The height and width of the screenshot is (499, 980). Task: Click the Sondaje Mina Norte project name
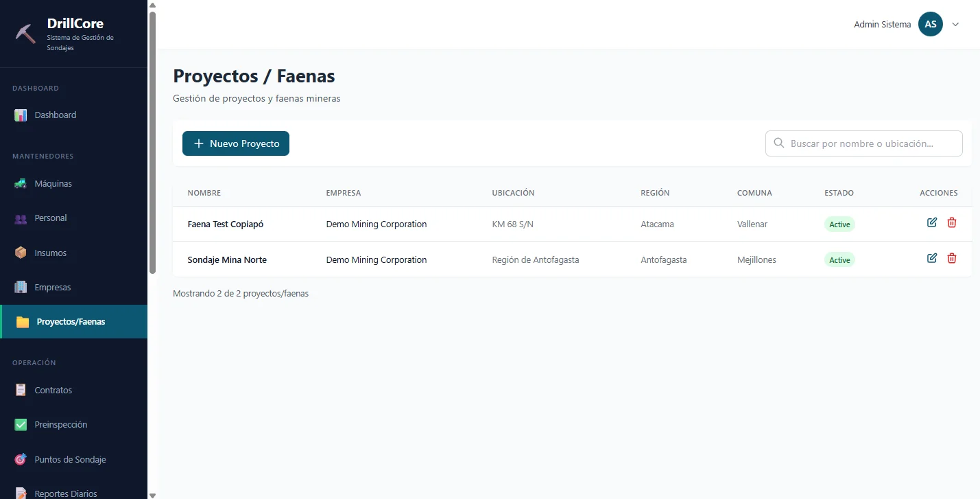tap(227, 260)
